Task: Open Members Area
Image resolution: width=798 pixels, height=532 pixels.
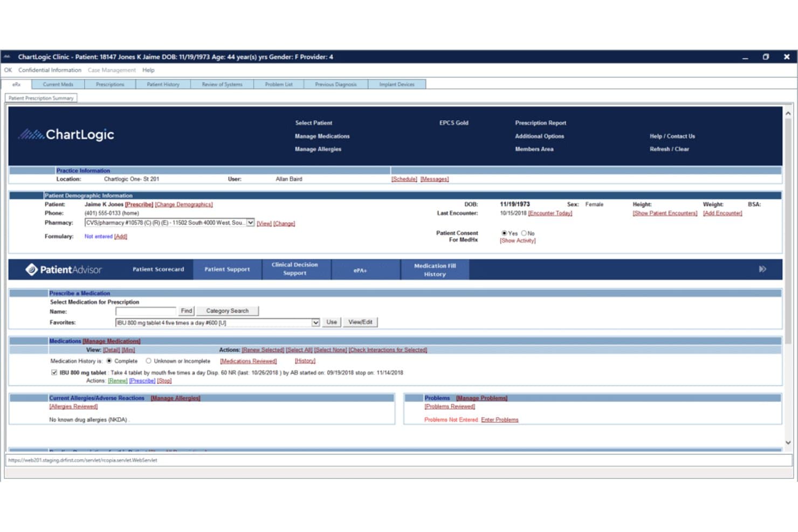Action: tap(534, 149)
